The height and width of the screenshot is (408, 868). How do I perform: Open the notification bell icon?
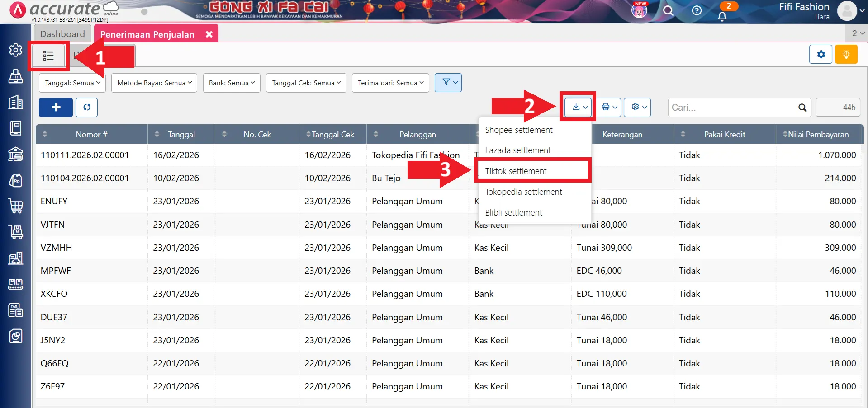point(722,16)
